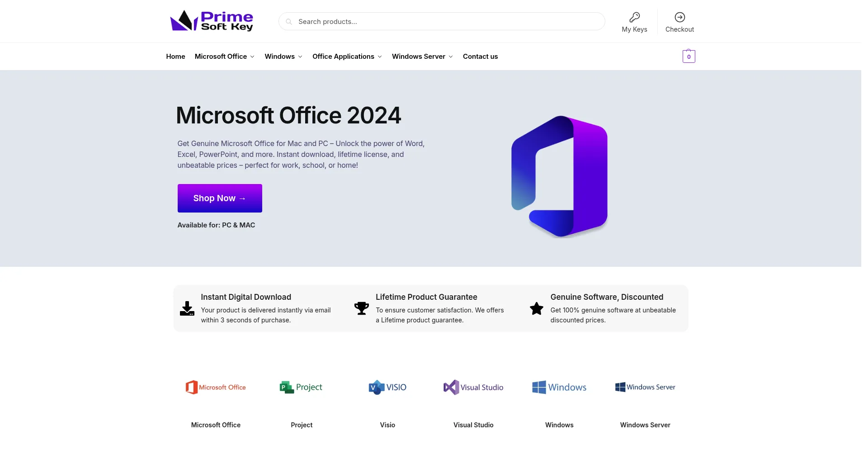Select the Visio category logo
This screenshot has width=868, height=449.
pos(387,388)
